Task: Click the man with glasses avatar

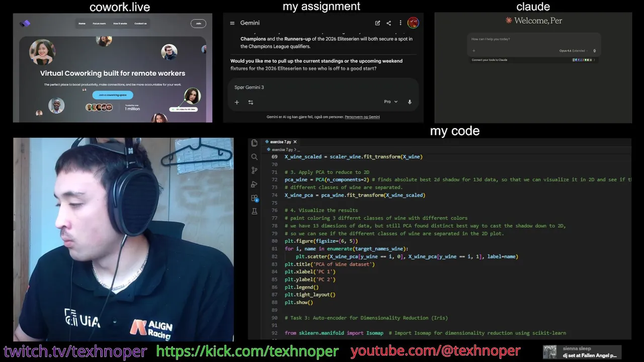Action: pyautogui.click(x=169, y=52)
